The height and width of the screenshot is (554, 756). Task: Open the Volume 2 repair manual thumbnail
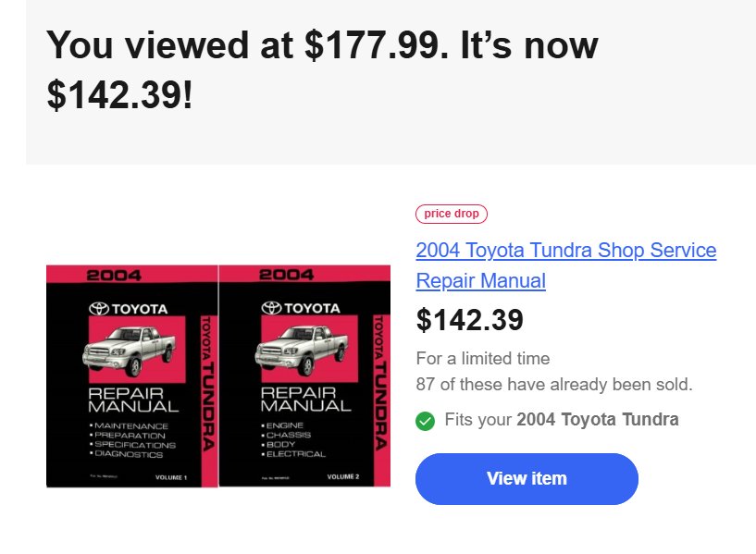[304, 375]
